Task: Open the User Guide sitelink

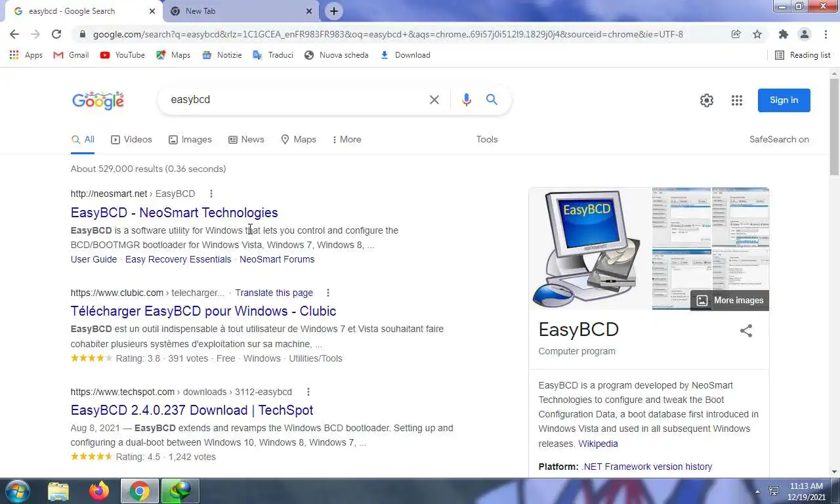Action: (x=94, y=259)
